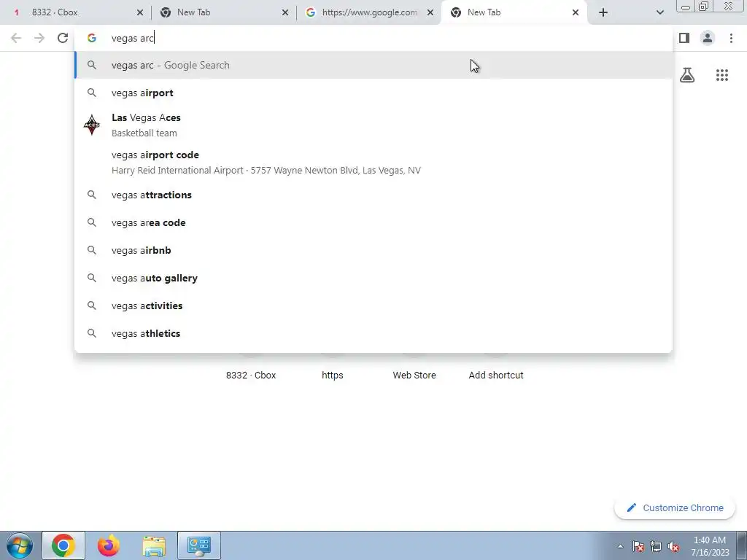Close the 8332 · Cbox tab
The height and width of the screenshot is (560, 747).
click(140, 12)
